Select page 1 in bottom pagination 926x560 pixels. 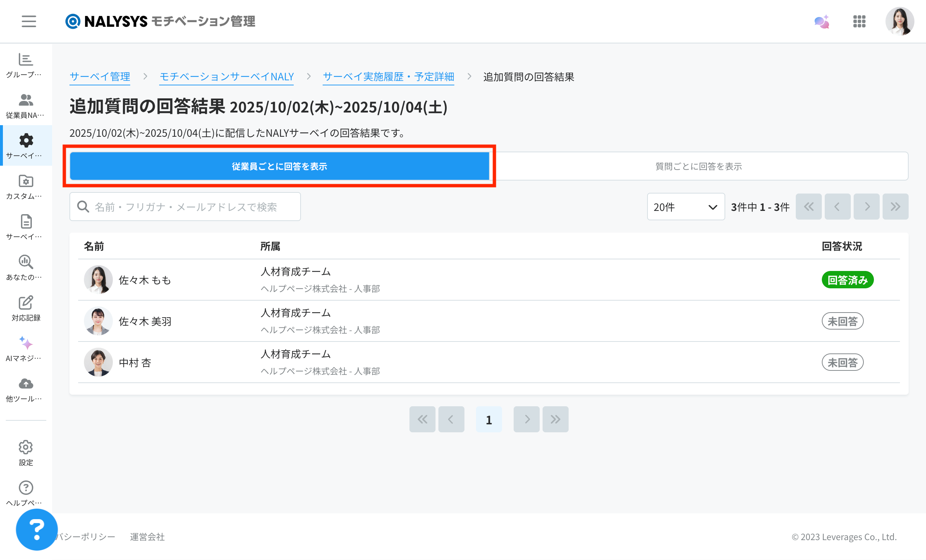489,419
